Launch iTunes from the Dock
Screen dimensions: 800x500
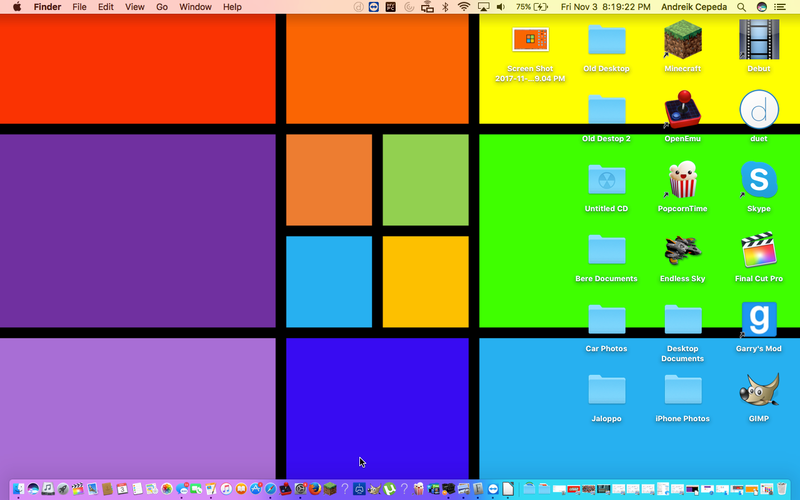coord(226,489)
